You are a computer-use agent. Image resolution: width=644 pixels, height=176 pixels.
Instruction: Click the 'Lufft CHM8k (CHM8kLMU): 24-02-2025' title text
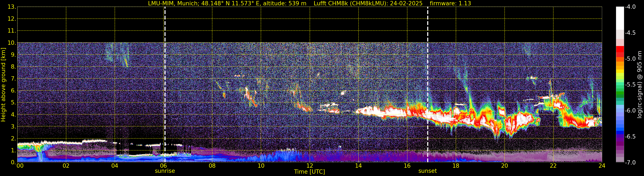[368, 3]
